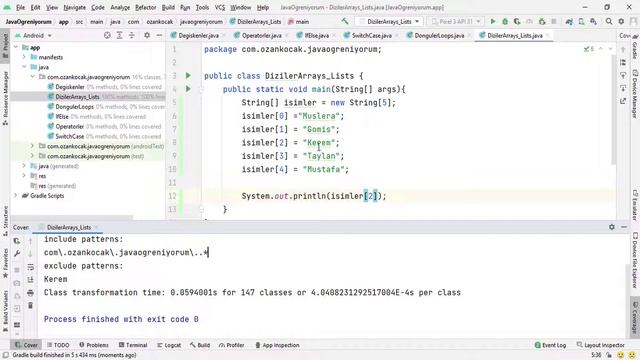Open the File menu
This screenshot has height=360, width=640.
(20, 7)
